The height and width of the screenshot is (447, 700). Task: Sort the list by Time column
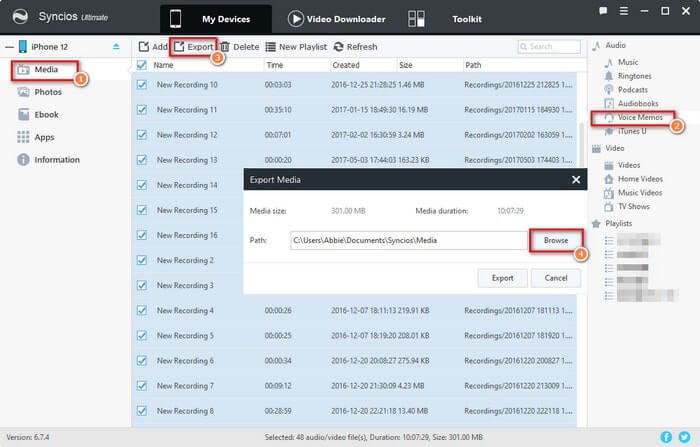[x=275, y=65]
